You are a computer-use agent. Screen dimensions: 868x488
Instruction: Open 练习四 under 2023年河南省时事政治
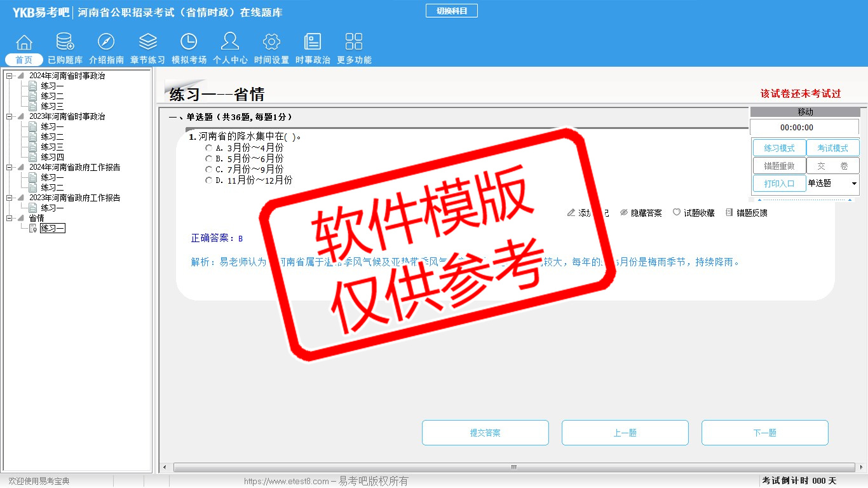[x=52, y=157]
